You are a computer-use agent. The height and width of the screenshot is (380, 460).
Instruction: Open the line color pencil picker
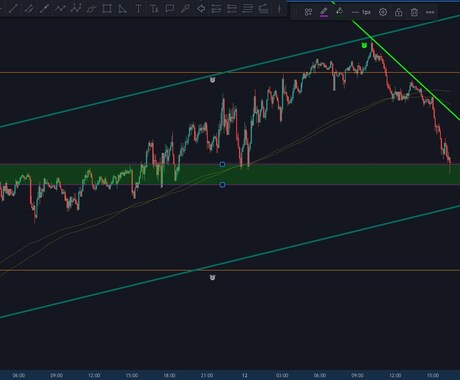pos(324,12)
